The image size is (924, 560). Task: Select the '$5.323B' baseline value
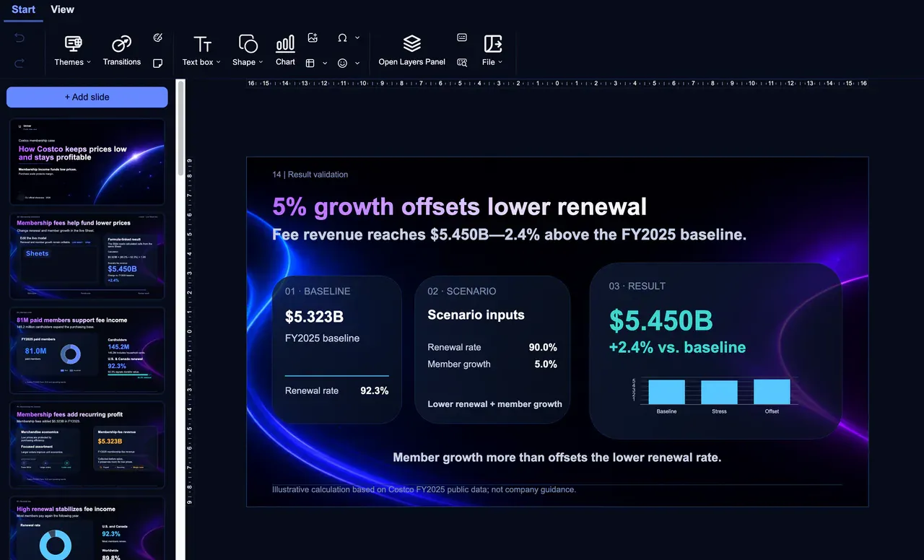314,317
